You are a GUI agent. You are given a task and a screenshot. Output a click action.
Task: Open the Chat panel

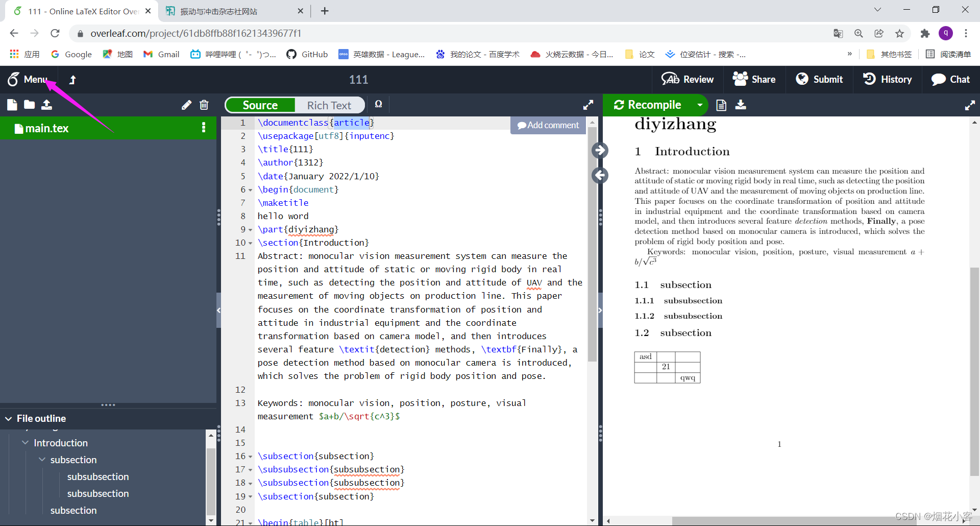(950, 79)
